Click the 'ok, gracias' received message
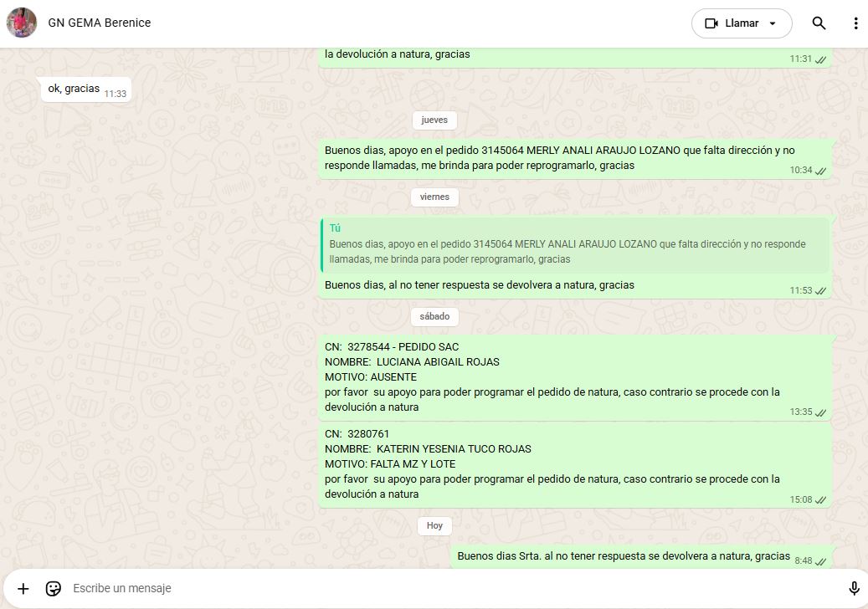The image size is (868, 609). (74, 89)
